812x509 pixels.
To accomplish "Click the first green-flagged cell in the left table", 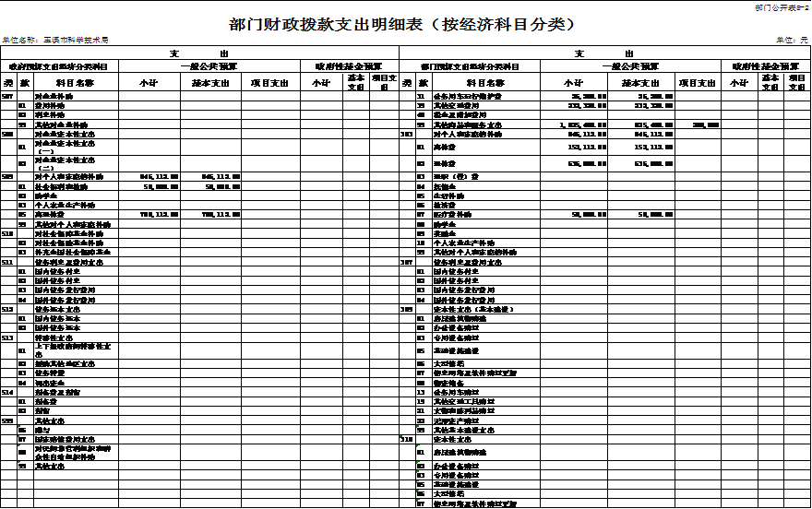I will 22,428.
